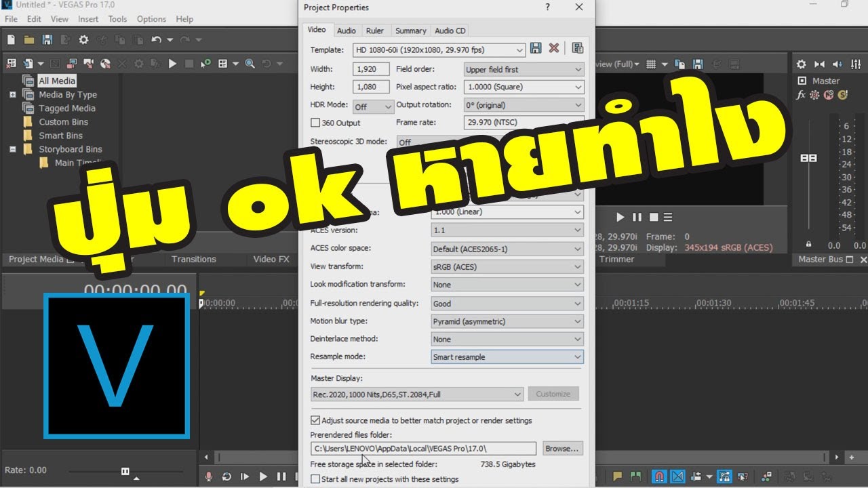
Task: Save template with the floppy disk icon
Action: 536,48
